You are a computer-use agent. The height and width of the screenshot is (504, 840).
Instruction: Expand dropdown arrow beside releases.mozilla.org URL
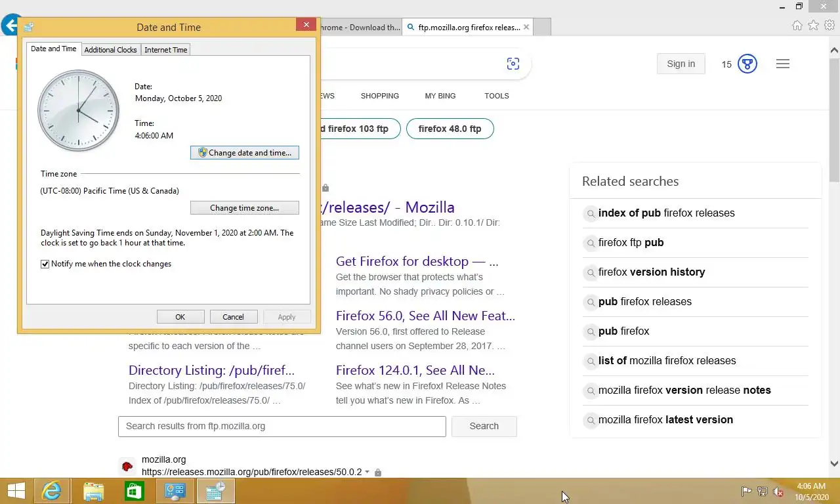coord(367,472)
